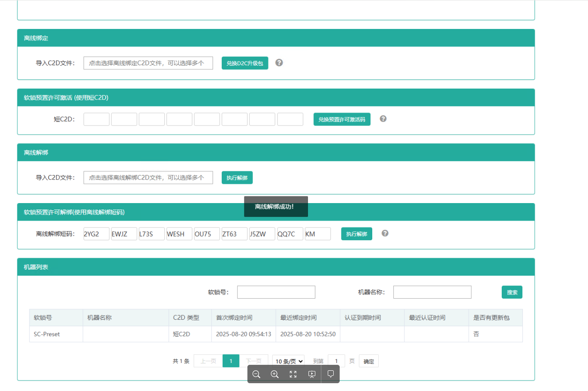Click the 机器名称 search input

[x=432, y=292]
